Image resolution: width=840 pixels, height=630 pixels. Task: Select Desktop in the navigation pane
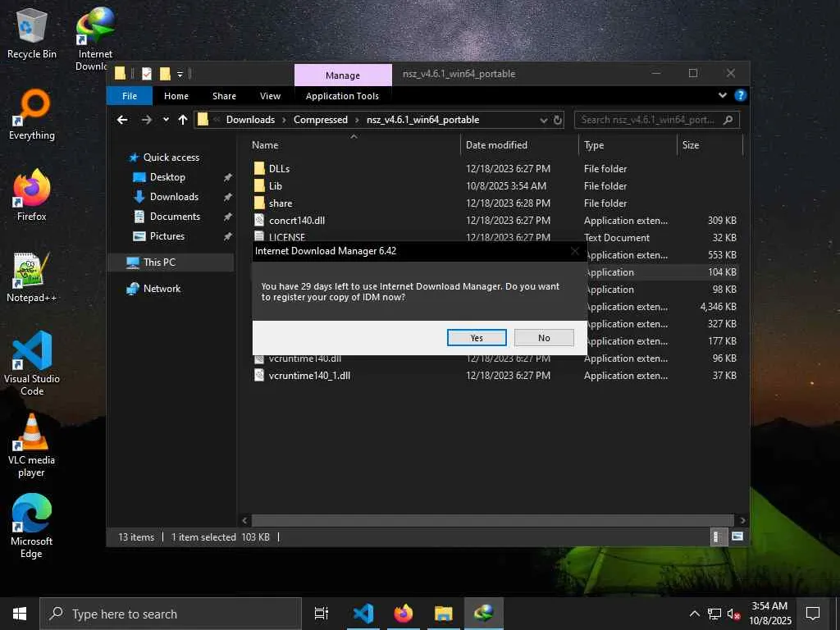(x=167, y=177)
